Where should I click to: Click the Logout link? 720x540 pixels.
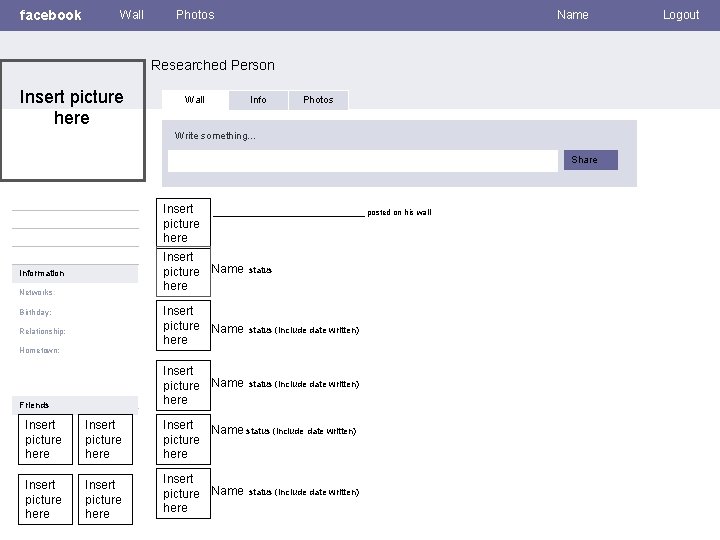681,15
